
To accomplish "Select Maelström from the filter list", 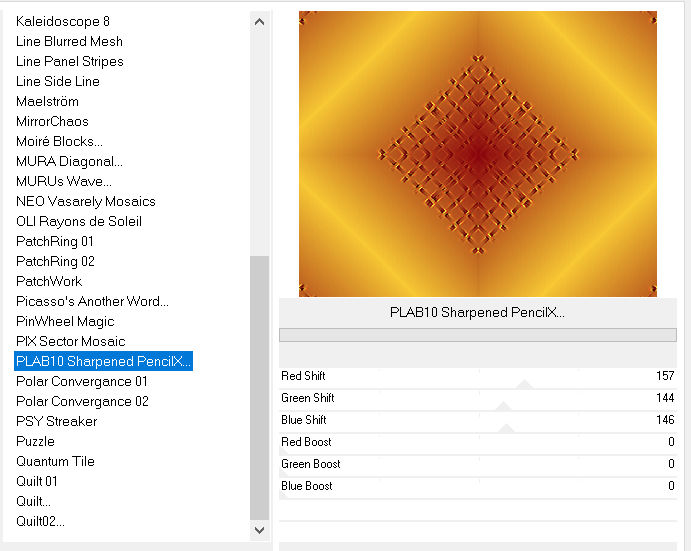I will pos(47,101).
